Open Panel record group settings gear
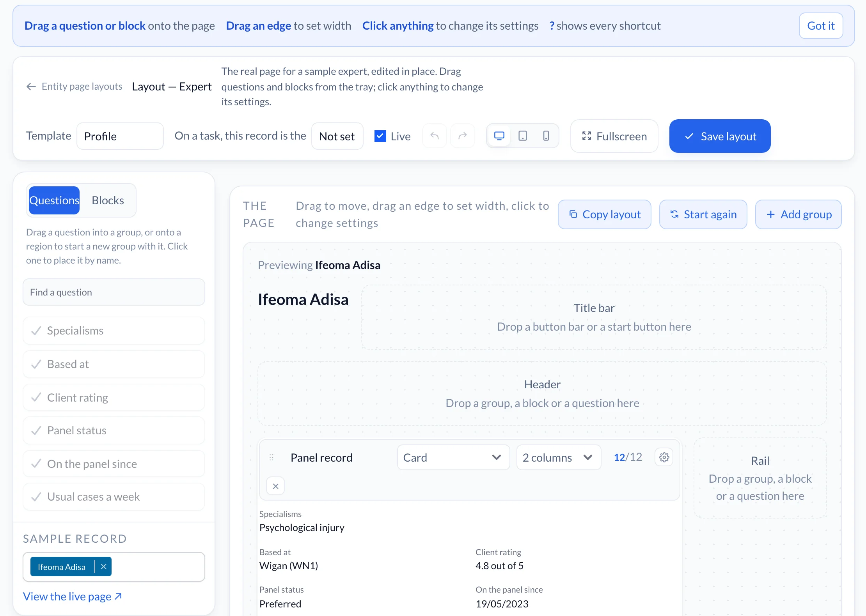Viewport: 866px width, 616px height. point(664,457)
